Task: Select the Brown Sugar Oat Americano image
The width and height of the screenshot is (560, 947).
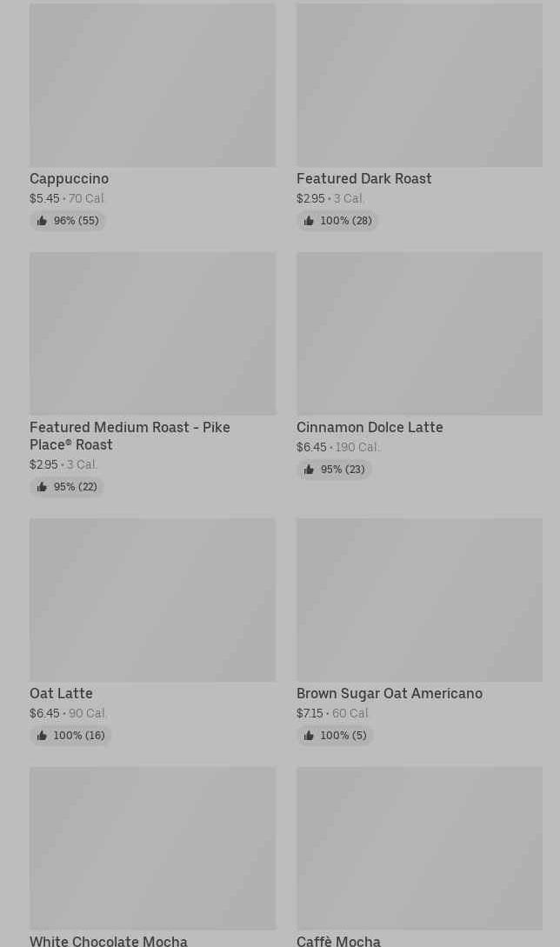Action: [419, 600]
